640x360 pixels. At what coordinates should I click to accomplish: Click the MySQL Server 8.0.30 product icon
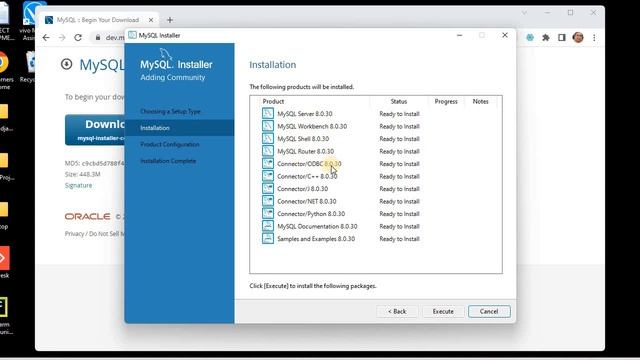(268, 113)
